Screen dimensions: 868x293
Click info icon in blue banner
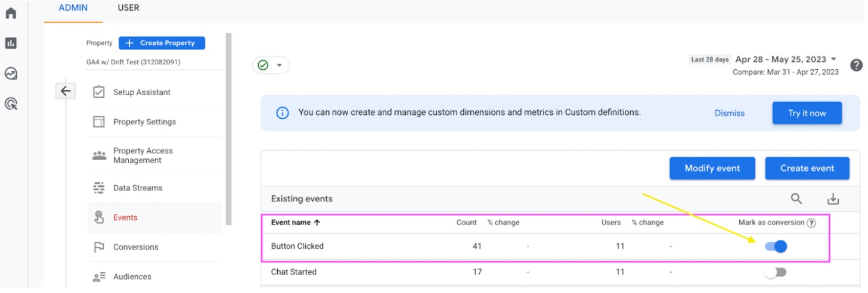283,113
